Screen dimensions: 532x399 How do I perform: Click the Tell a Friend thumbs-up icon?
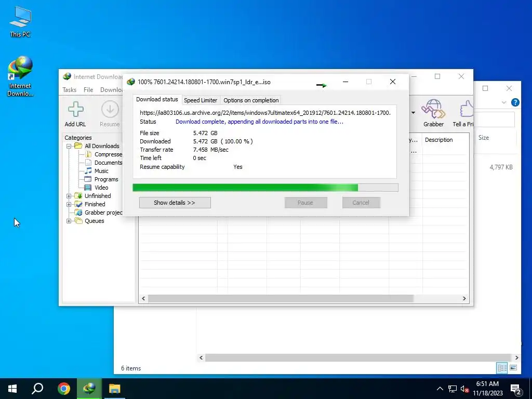tap(467, 109)
